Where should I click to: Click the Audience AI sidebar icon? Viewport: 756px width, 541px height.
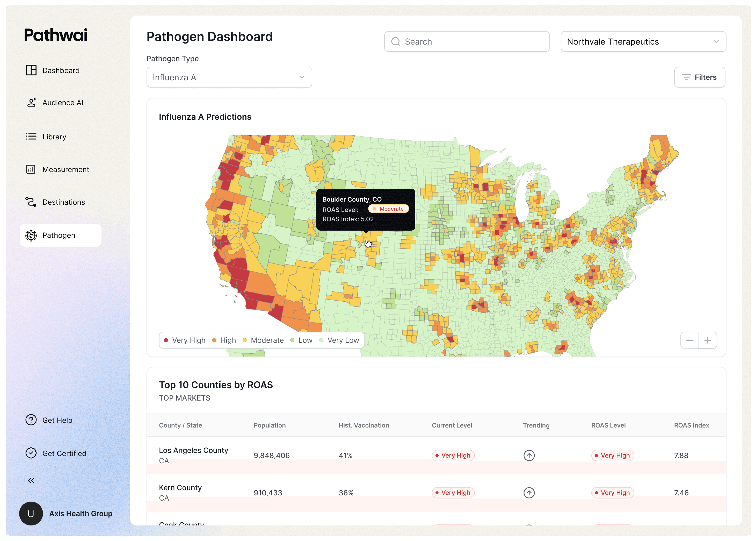pos(31,103)
